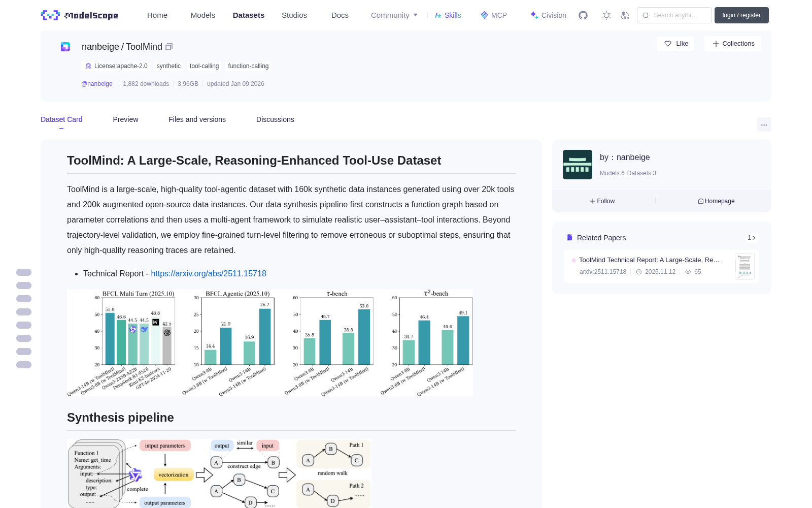This screenshot has width=812, height=508.
Task: Click the ModelScope logo
Action: (x=80, y=15)
